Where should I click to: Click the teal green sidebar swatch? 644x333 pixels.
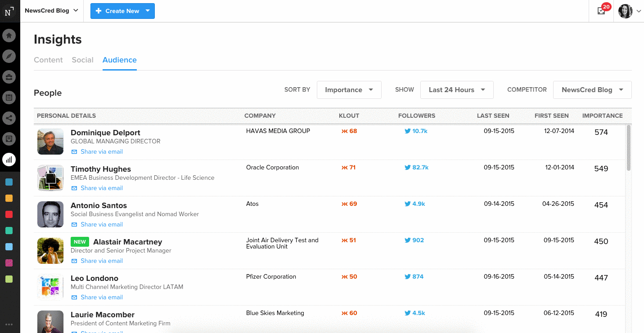(x=9, y=231)
